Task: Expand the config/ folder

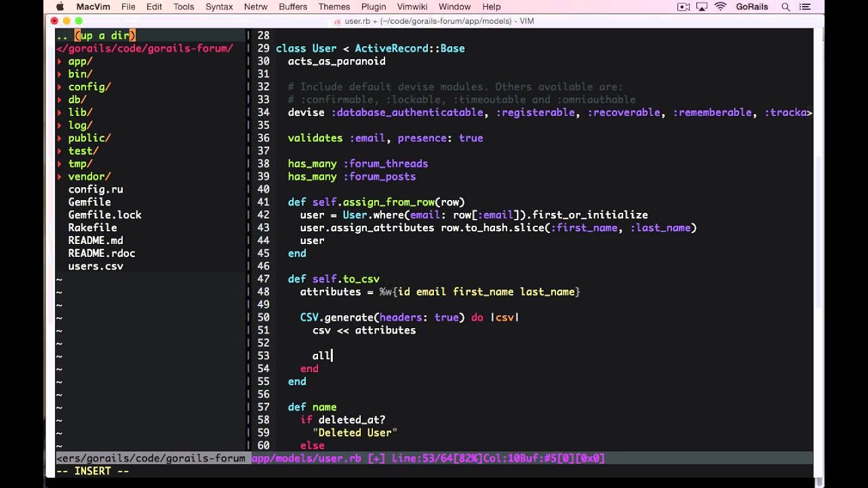Action: 89,87
